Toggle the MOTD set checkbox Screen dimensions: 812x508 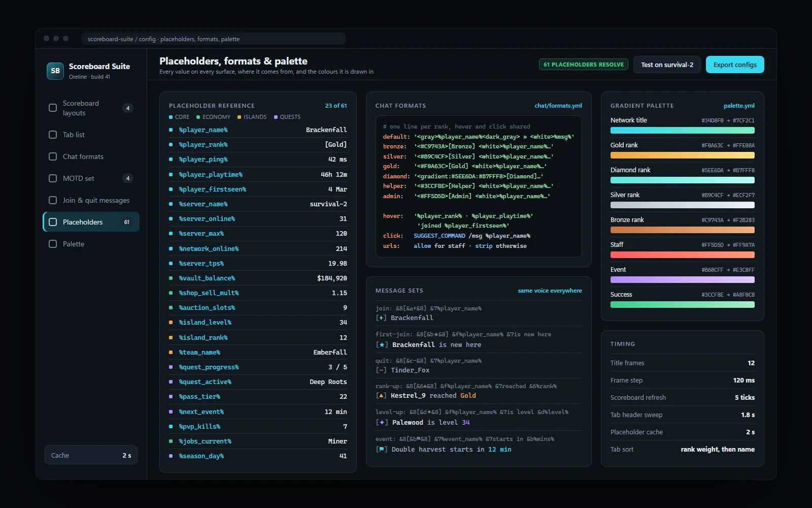tap(53, 178)
